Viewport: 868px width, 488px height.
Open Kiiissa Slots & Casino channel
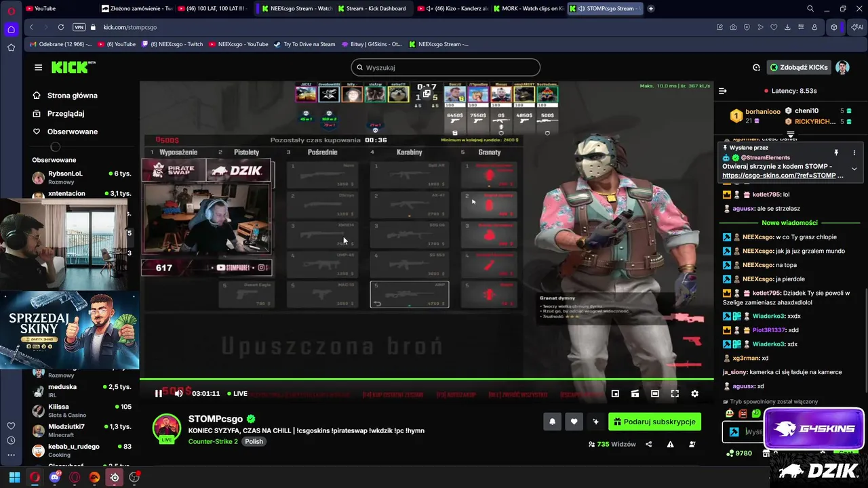click(81, 411)
